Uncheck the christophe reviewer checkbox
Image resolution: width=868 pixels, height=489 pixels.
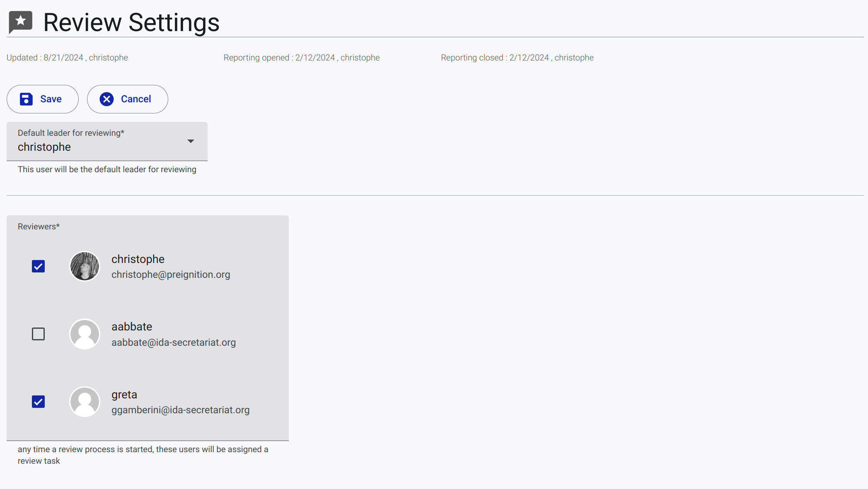(38, 266)
